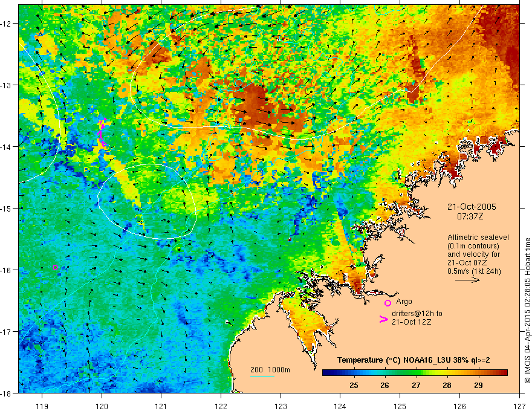Click the '(0.1m contours)' text
Viewport: 532px width, 411px height.
(473, 246)
